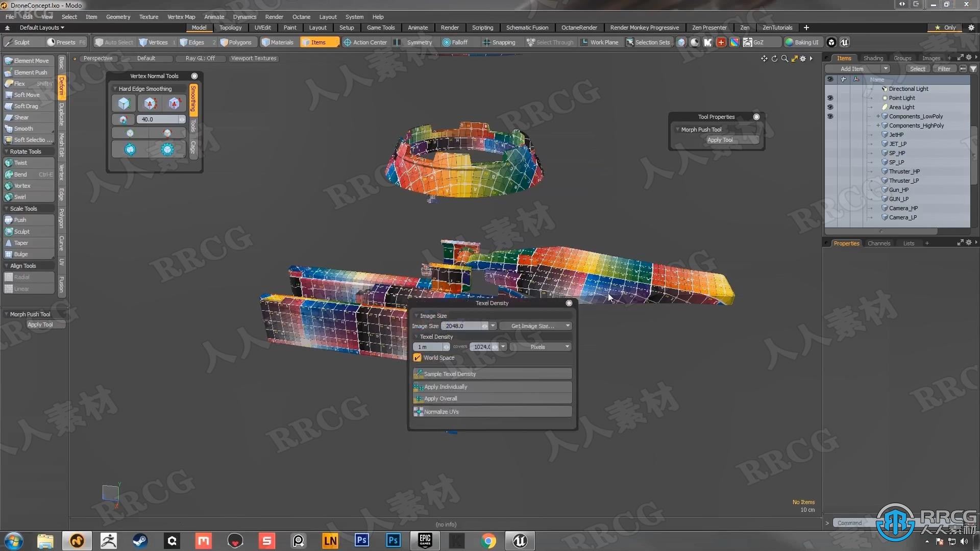Select the UVEd tab in top menu
The image size is (980, 551).
click(262, 28)
